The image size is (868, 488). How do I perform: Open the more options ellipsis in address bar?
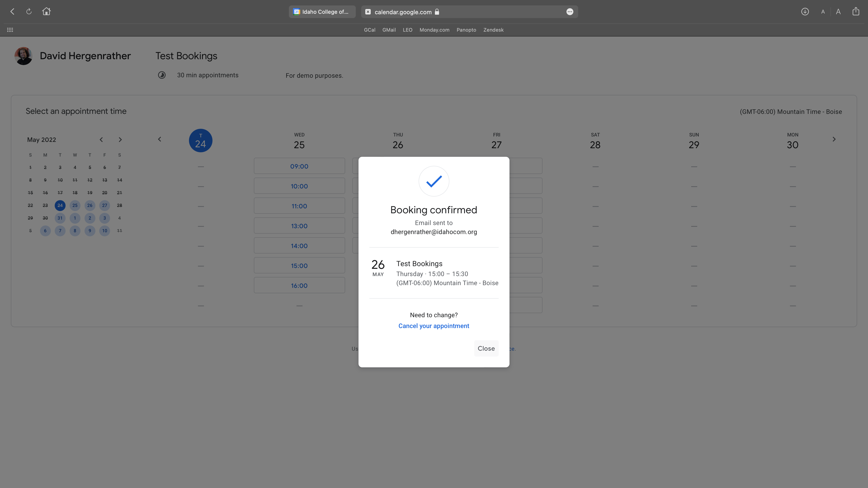570,12
